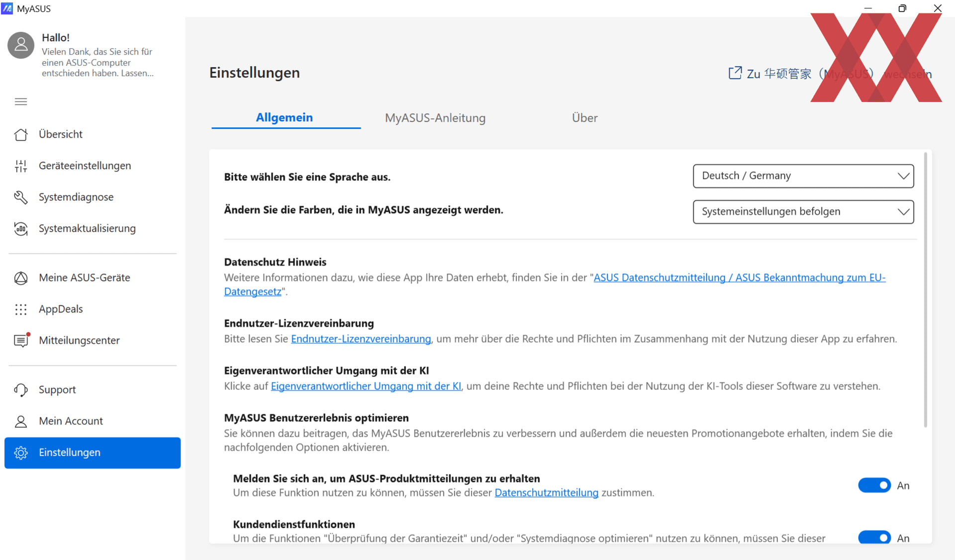This screenshot has width=955, height=560.
Task: Click the Support headset icon
Action: pyautogui.click(x=21, y=390)
